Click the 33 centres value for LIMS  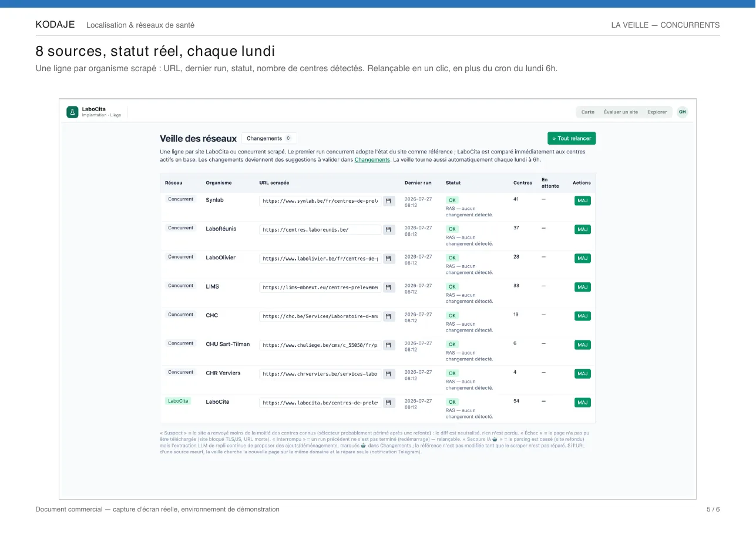pyautogui.click(x=516, y=286)
